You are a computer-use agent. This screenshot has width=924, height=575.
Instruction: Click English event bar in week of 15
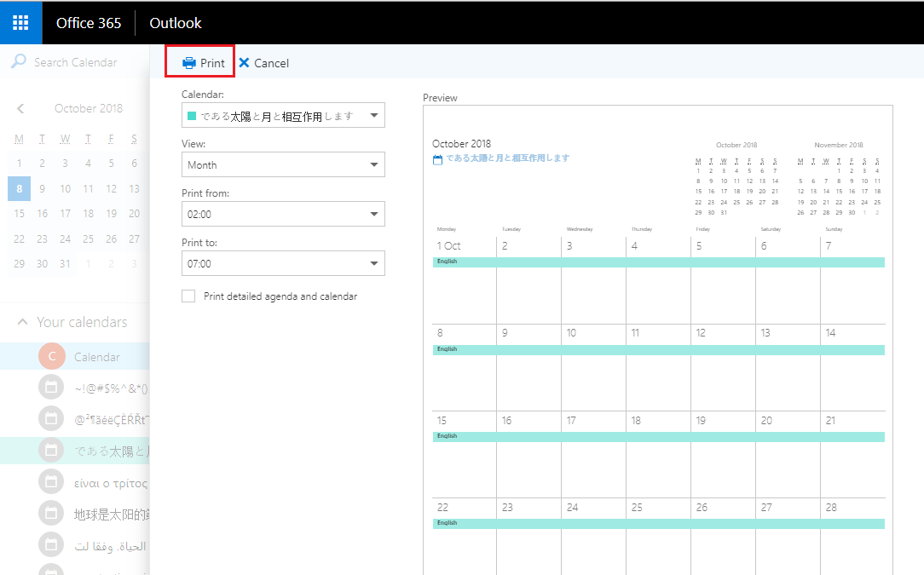[x=658, y=437]
